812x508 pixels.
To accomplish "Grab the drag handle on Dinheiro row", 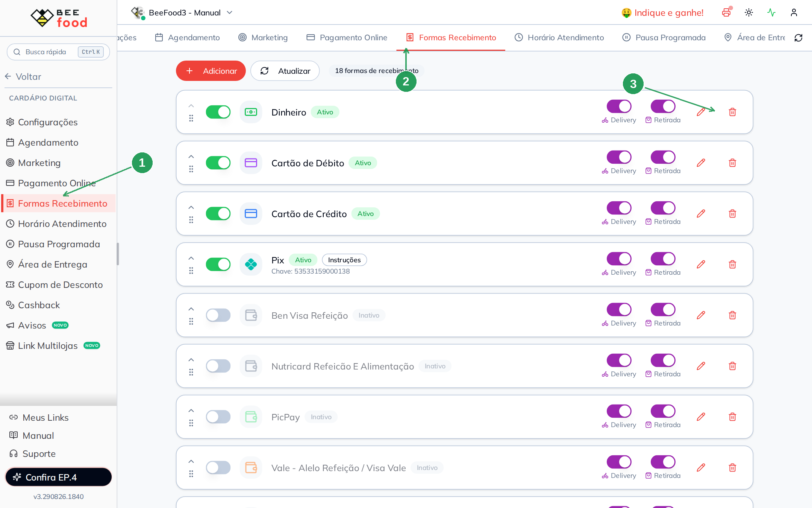I will (191, 118).
